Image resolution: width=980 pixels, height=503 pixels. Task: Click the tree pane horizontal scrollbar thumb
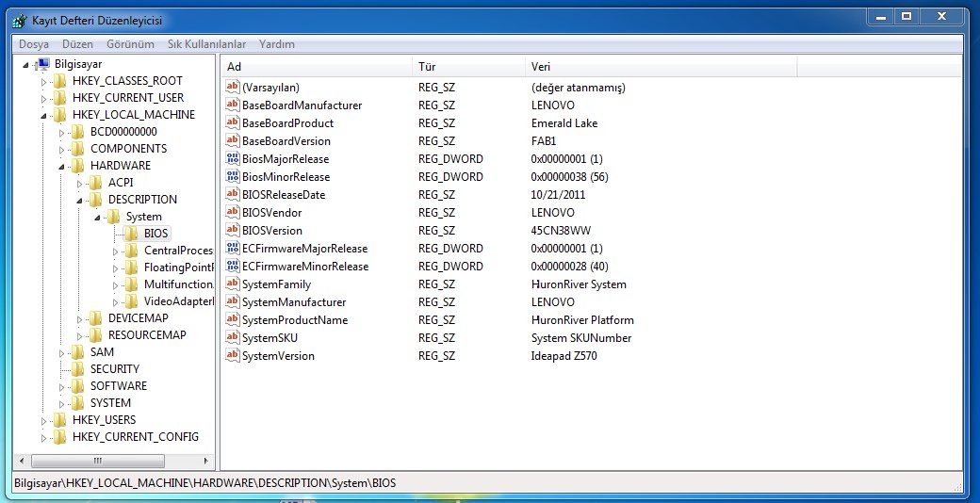(x=96, y=461)
